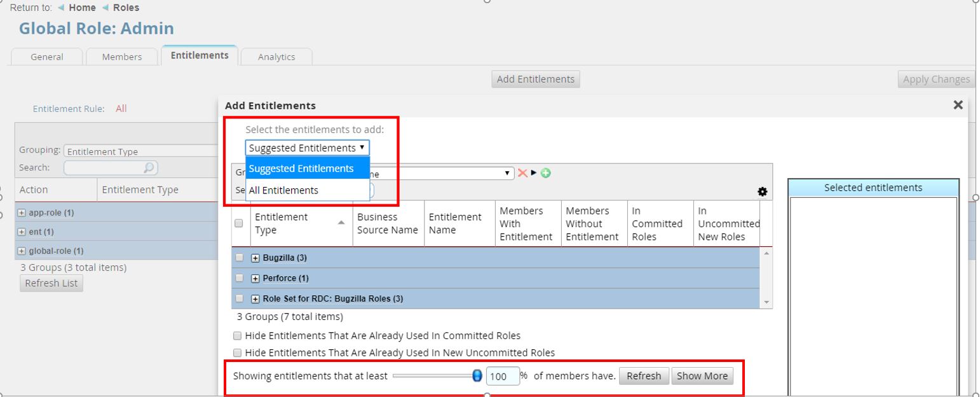This screenshot has width=980, height=397.
Task: Click the search magnifier icon
Action: pyautogui.click(x=148, y=168)
